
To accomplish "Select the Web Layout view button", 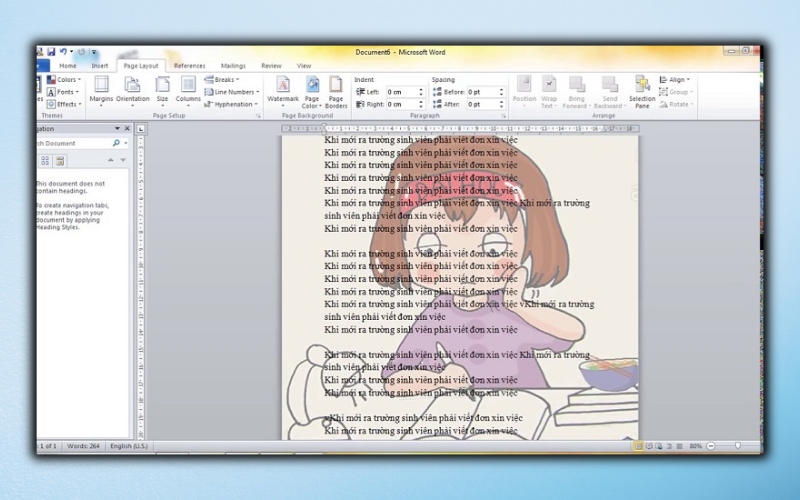I will point(659,446).
